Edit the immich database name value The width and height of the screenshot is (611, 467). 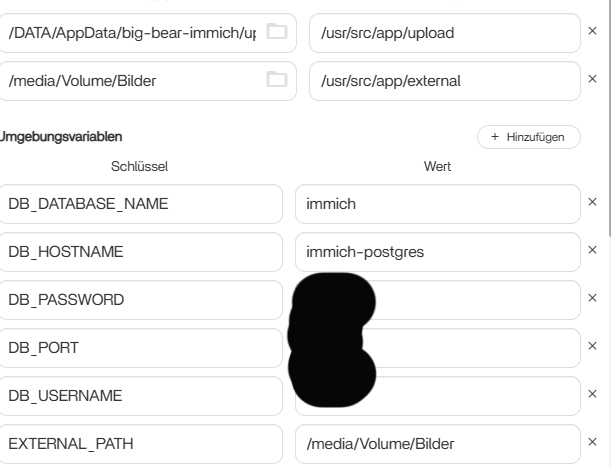point(437,204)
